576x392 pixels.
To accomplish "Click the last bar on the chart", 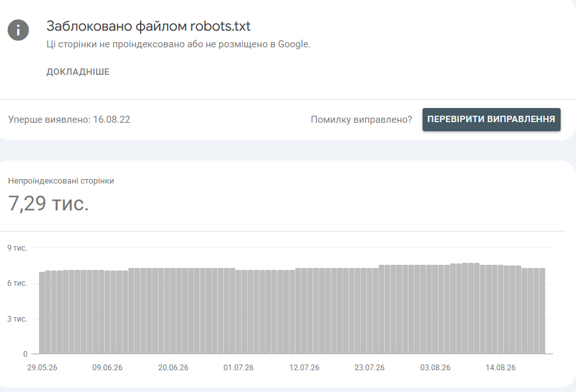I will (x=542, y=311).
